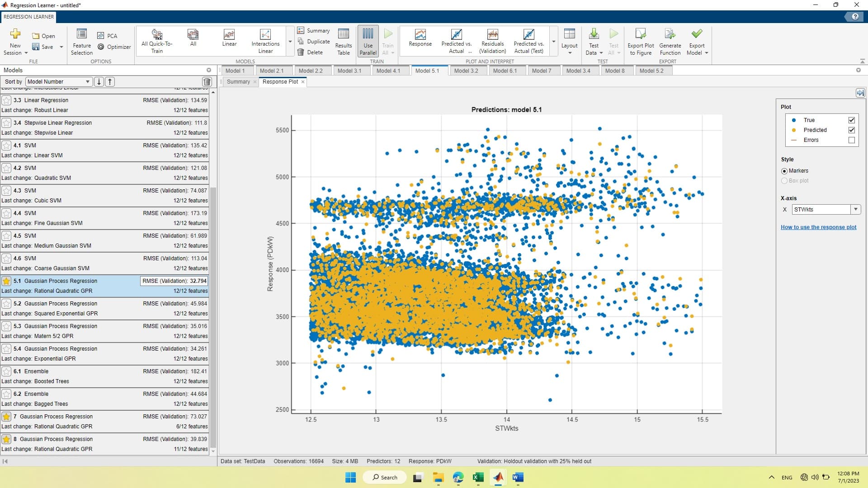Open Excel from the taskbar

[x=478, y=477]
